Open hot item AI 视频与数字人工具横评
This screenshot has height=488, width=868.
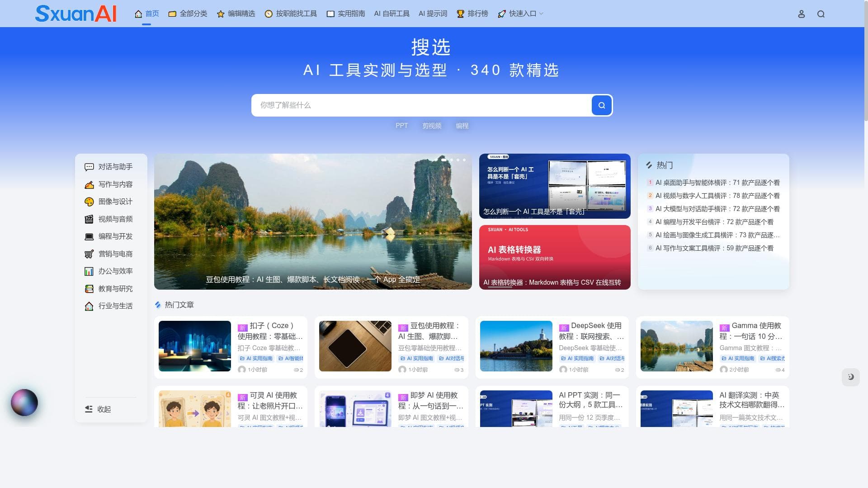(x=717, y=196)
